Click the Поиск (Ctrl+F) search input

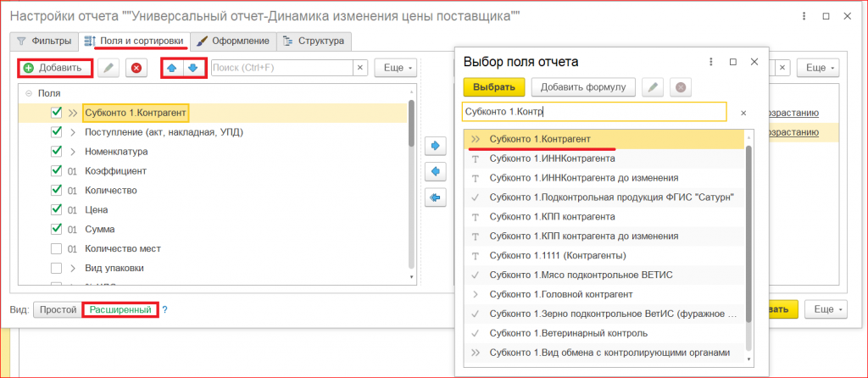[281, 68]
